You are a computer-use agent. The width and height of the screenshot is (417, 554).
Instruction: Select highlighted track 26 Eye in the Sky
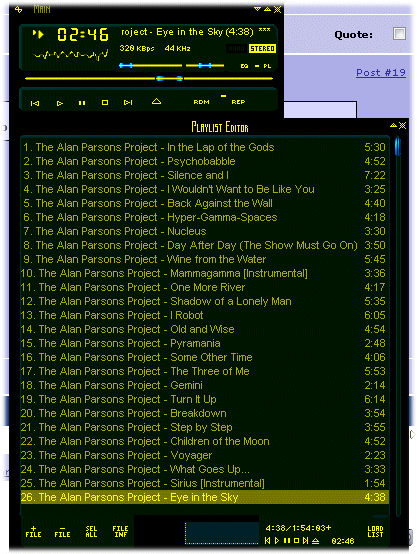coord(205,497)
